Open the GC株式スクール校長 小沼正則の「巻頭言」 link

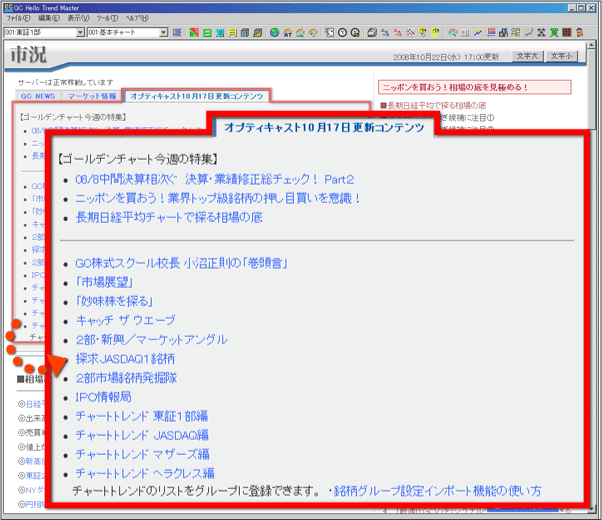point(182,263)
